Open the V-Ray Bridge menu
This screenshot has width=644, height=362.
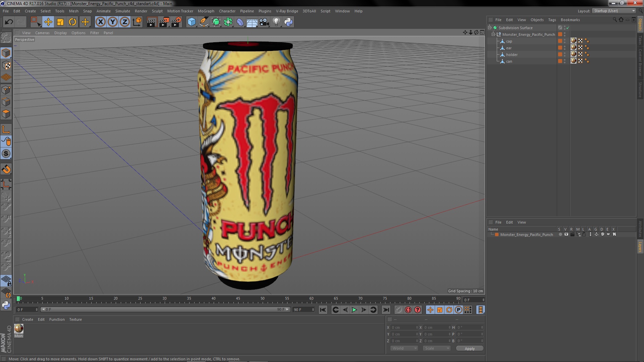pyautogui.click(x=287, y=11)
